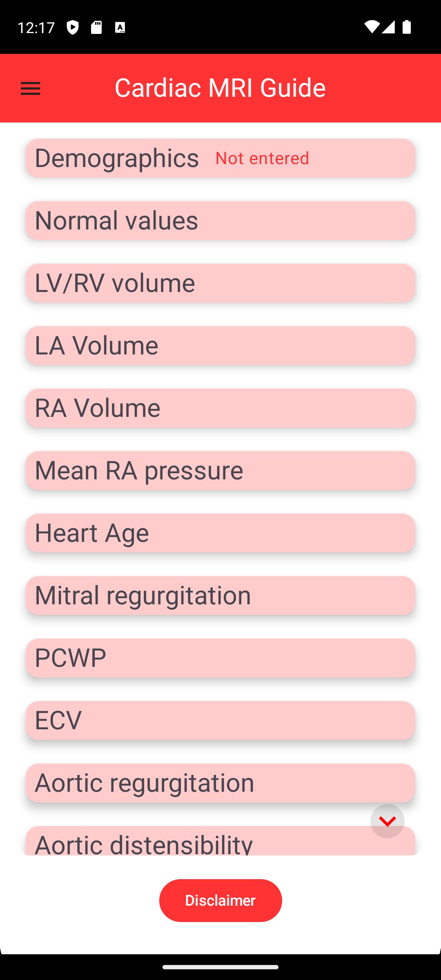Tap the shield icon in status bar

(72, 28)
